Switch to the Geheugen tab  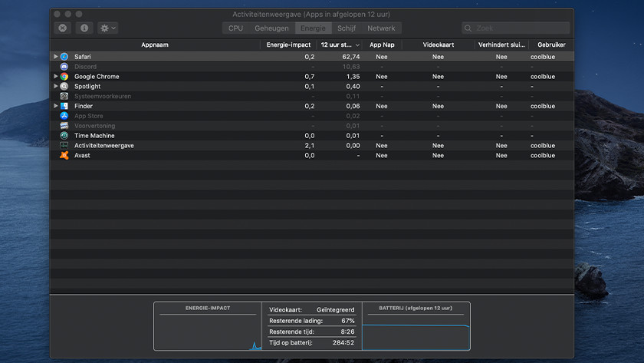[271, 28]
